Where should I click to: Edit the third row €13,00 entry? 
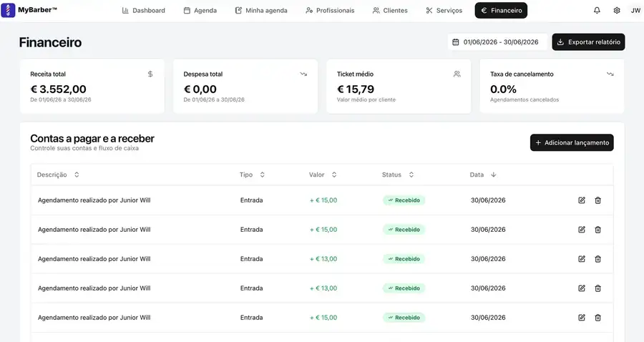click(x=582, y=259)
